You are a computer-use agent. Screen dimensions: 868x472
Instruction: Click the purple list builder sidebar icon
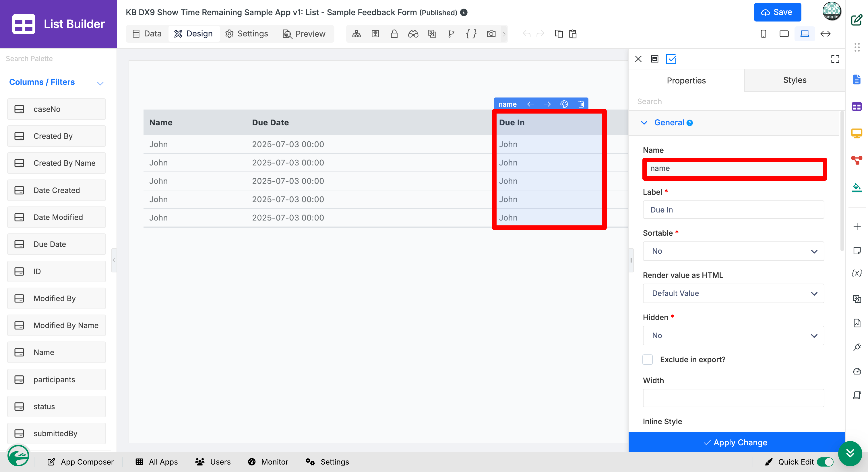point(857,107)
